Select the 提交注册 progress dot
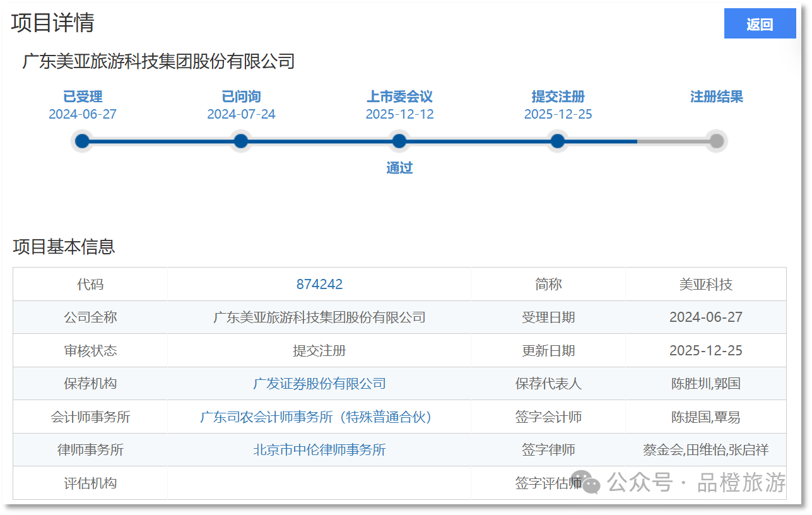This screenshot has height=515, width=812. (557, 141)
